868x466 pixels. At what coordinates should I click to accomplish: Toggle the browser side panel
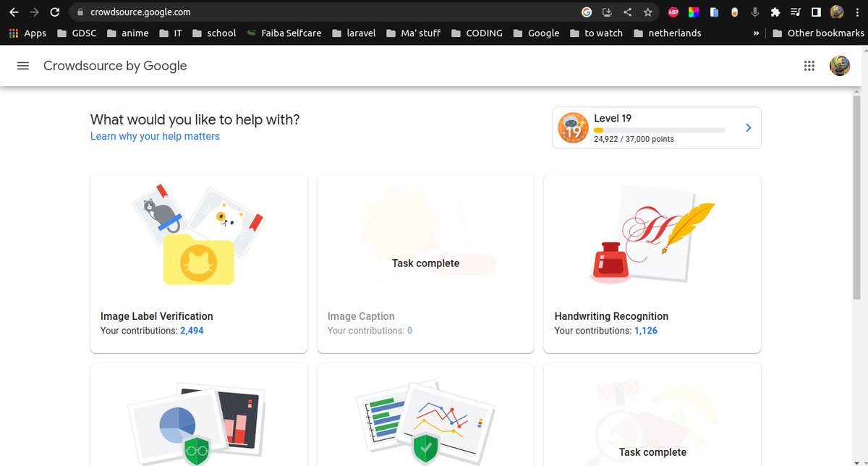click(x=816, y=12)
